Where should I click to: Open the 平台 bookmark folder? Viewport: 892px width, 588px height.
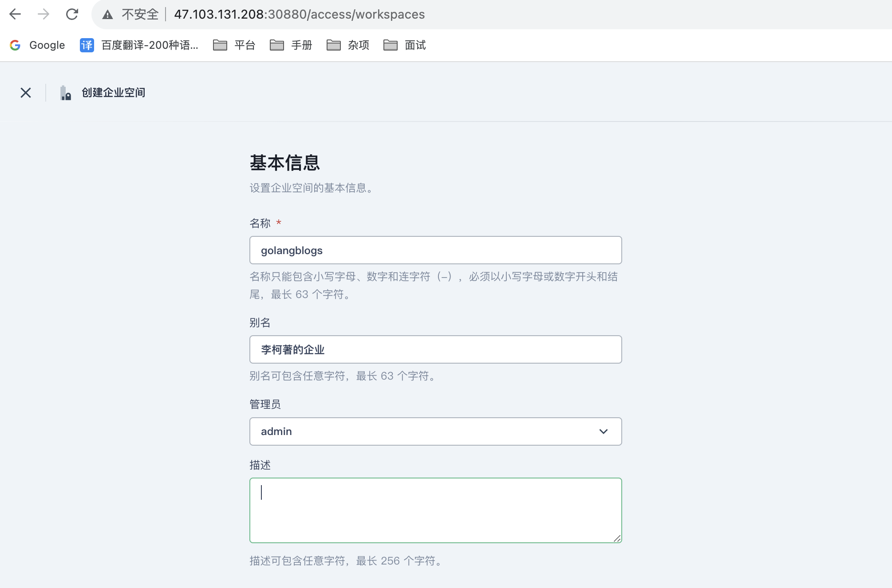tap(234, 45)
